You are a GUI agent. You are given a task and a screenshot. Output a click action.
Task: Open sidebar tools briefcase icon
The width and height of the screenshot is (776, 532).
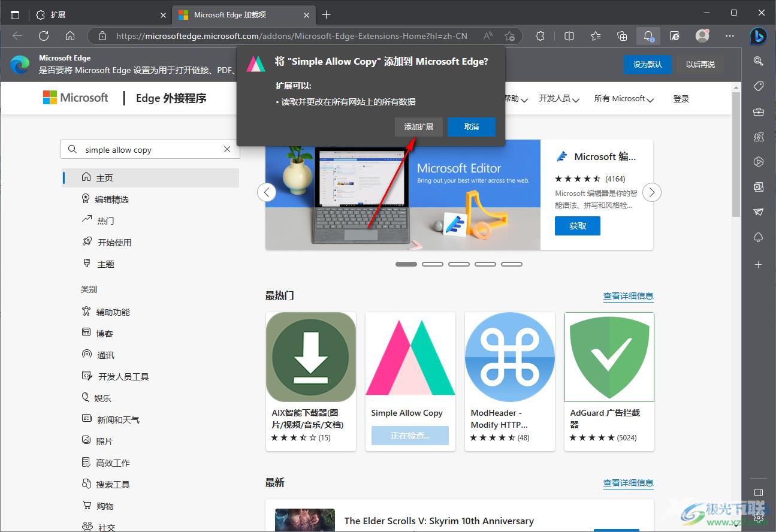click(x=758, y=112)
